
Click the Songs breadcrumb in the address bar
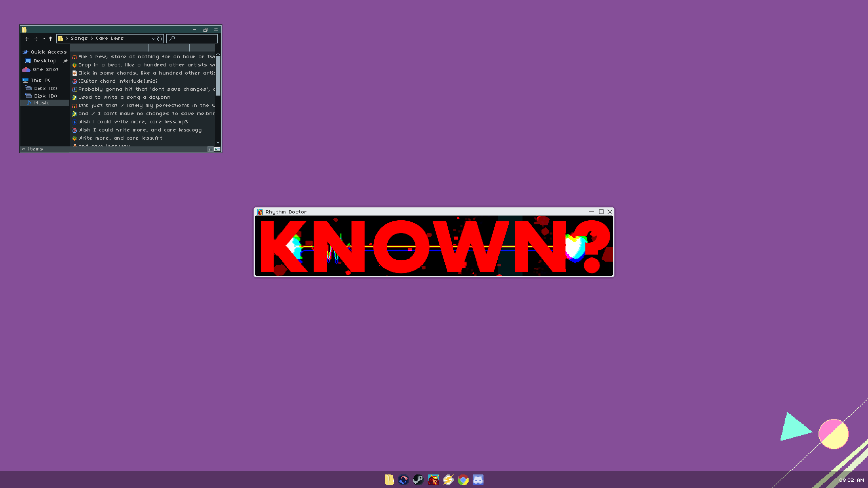79,38
